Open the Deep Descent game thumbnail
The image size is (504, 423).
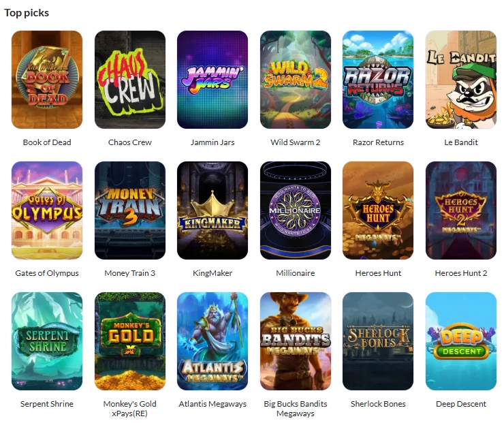pyautogui.click(x=461, y=341)
